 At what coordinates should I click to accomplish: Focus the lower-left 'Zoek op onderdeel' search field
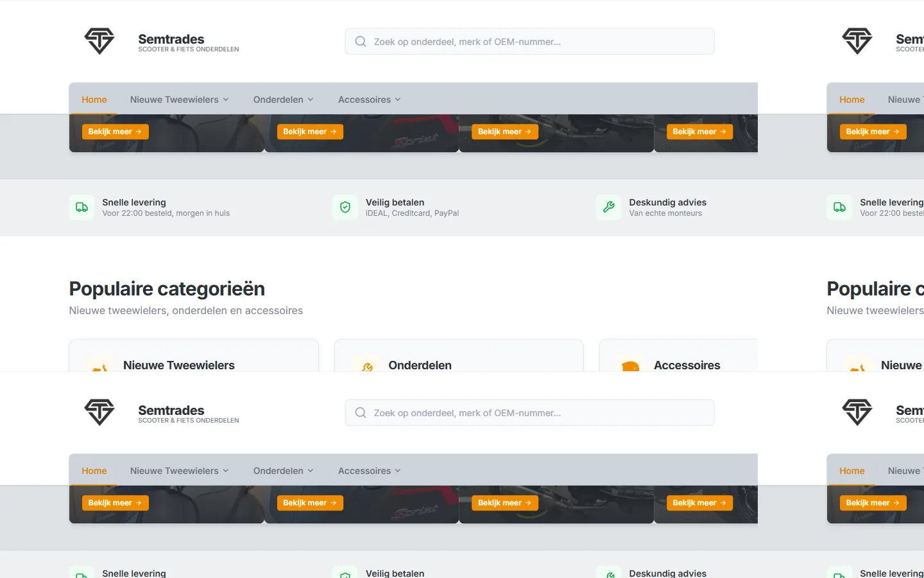(x=529, y=412)
